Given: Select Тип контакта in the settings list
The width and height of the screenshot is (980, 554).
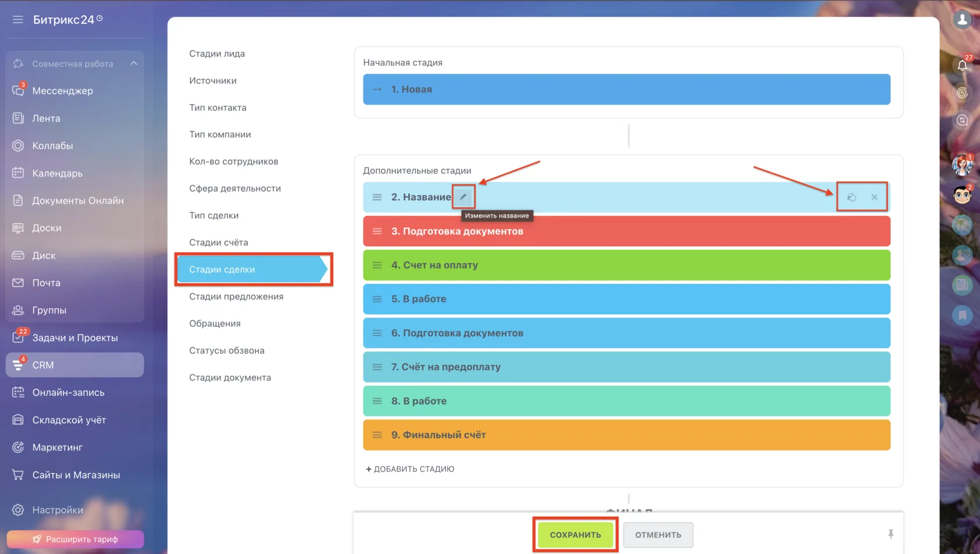Looking at the screenshot, I should (x=218, y=107).
